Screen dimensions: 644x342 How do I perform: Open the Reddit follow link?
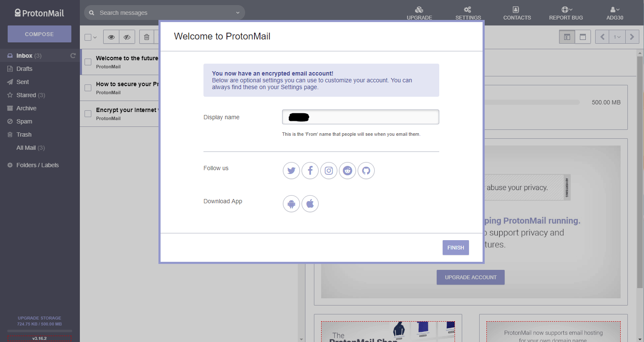coord(347,171)
